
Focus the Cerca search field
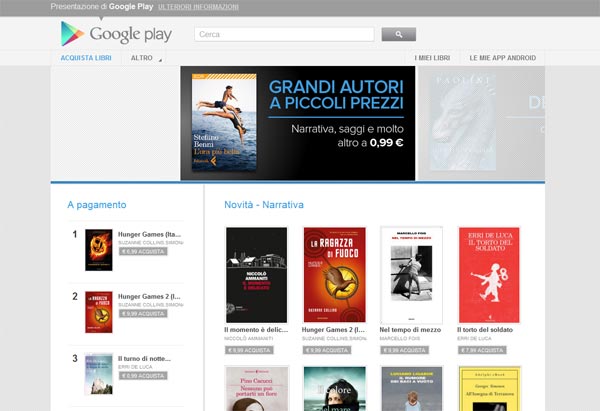[x=284, y=34]
